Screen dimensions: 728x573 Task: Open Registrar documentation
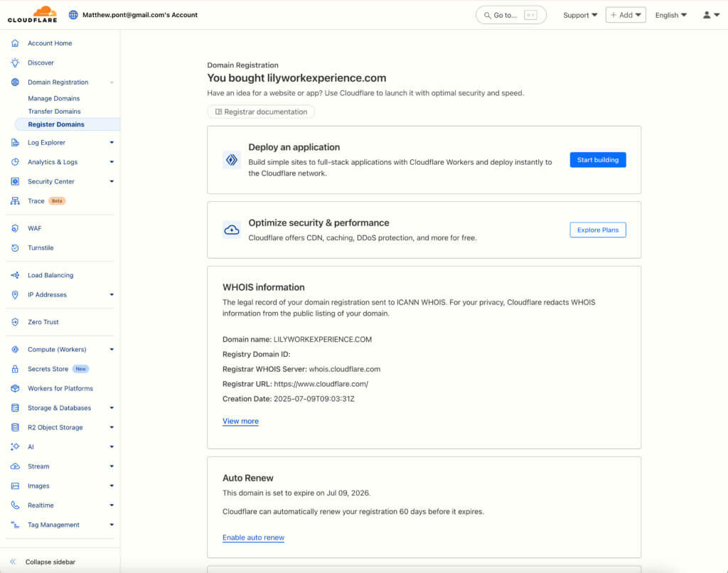pyautogui.click(x=261, y=112)
